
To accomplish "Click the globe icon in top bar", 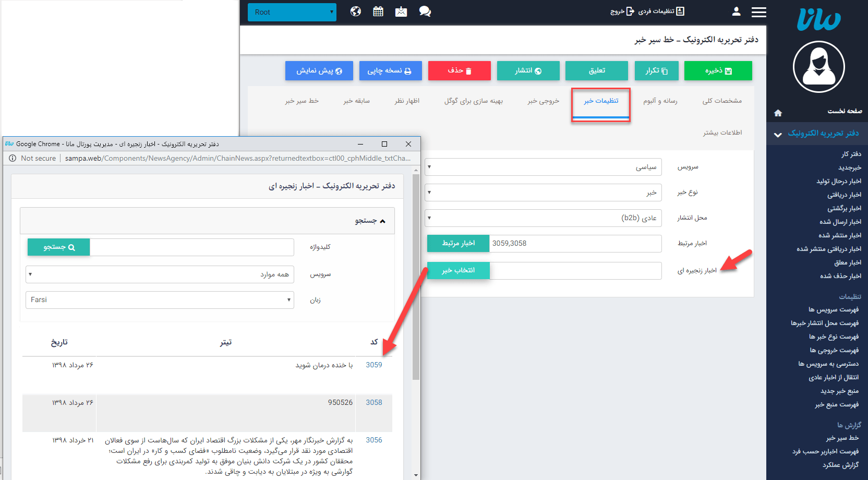I will tap(356, 11).
